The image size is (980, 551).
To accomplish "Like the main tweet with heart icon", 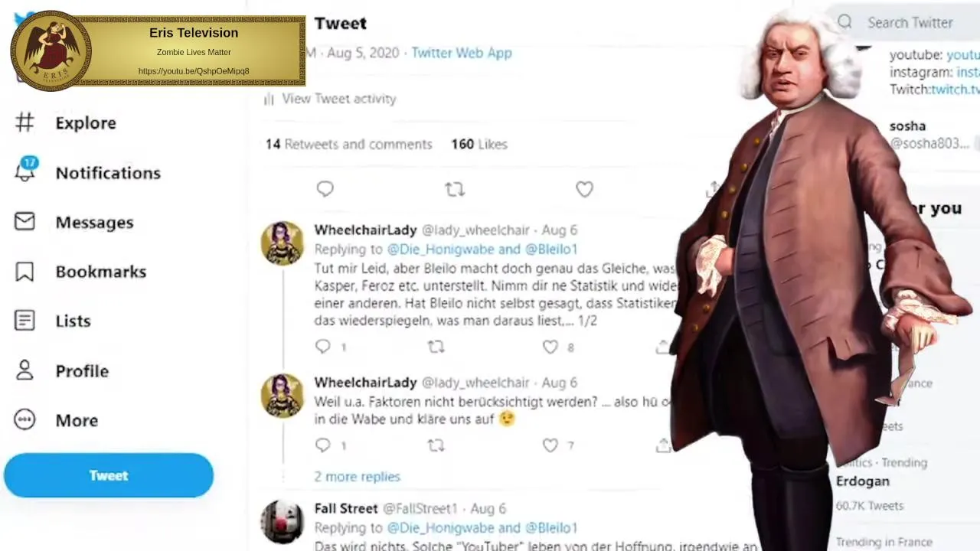I will 584,189.
